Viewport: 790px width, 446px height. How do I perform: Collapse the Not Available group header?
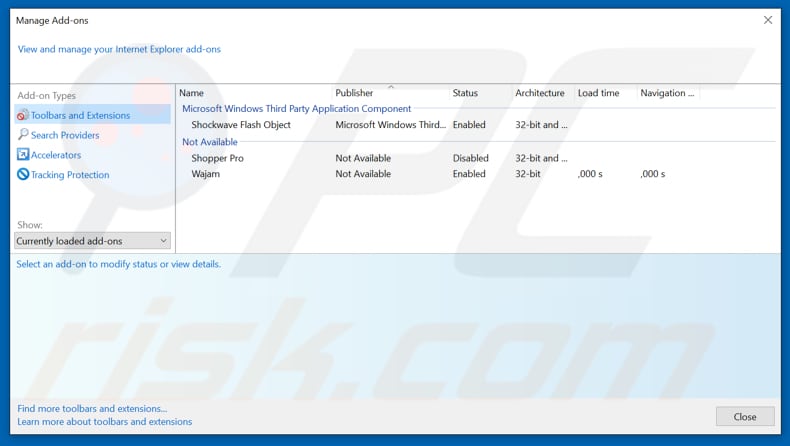(210, 142)
